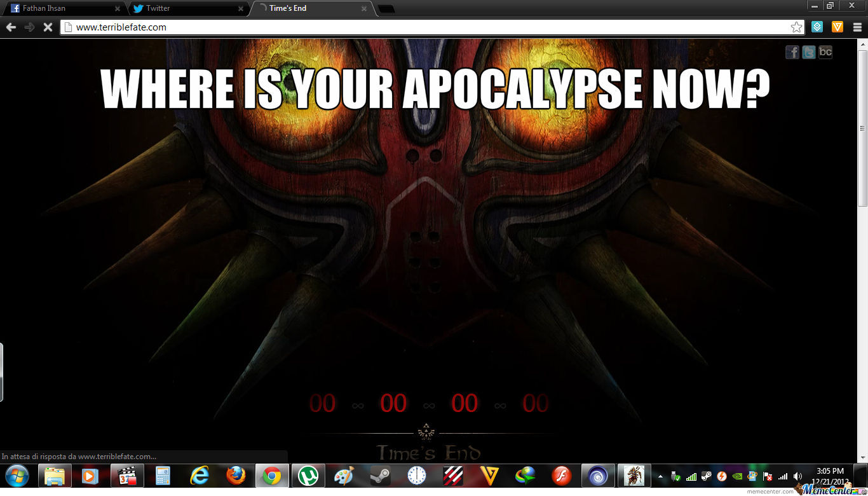Open the page's bc link icon
868x496 pixels.
coord(825,52)
